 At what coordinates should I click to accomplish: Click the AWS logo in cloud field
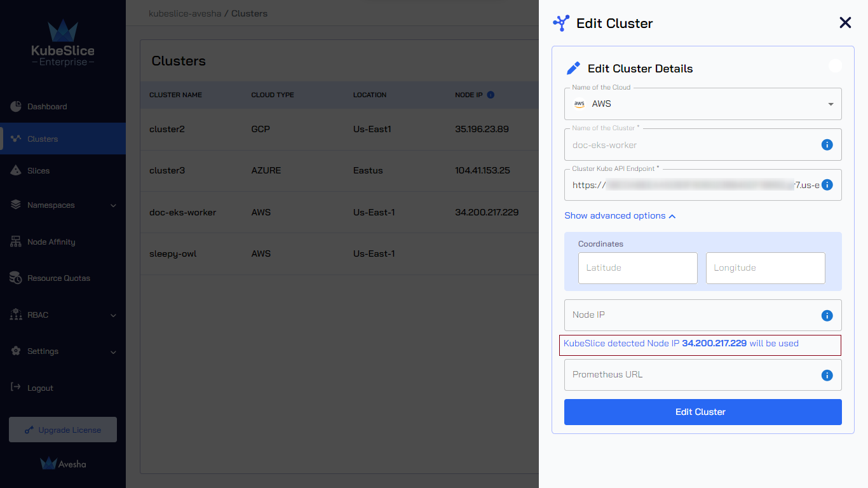[579, 104]
